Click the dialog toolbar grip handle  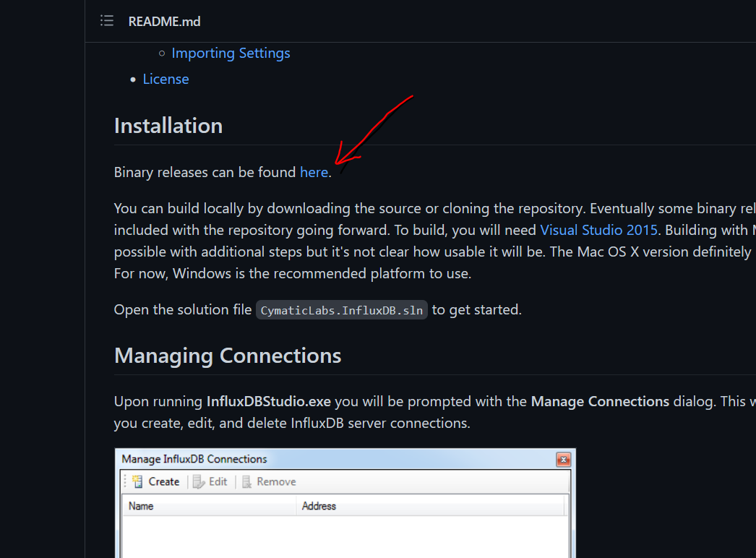click(x=125, y=481)
